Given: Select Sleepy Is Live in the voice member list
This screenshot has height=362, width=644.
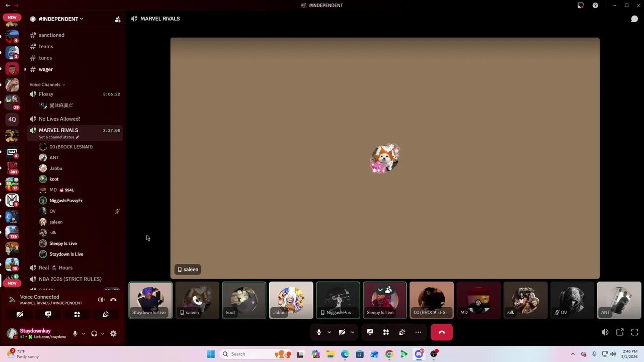Looking at the screenshot, I should point(80,243).
